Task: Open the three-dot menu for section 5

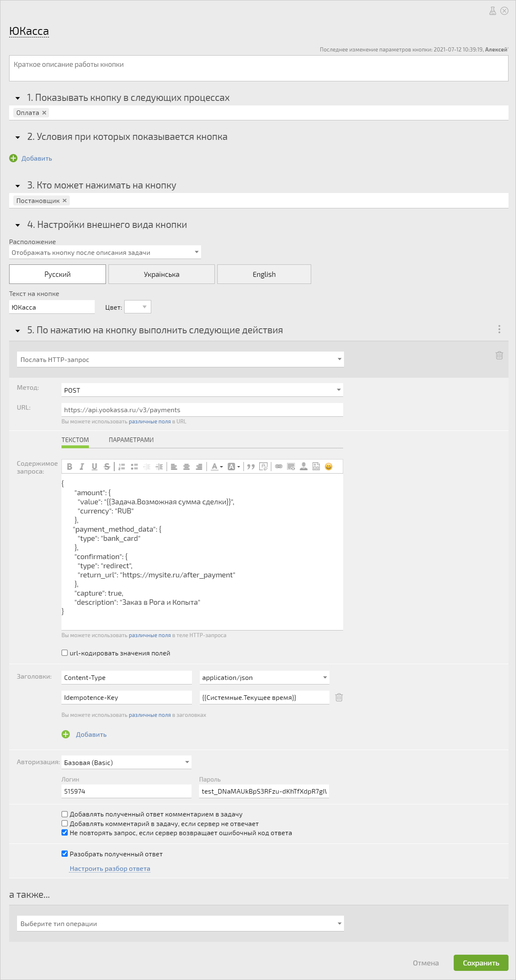Action: (x=499, y=329)
